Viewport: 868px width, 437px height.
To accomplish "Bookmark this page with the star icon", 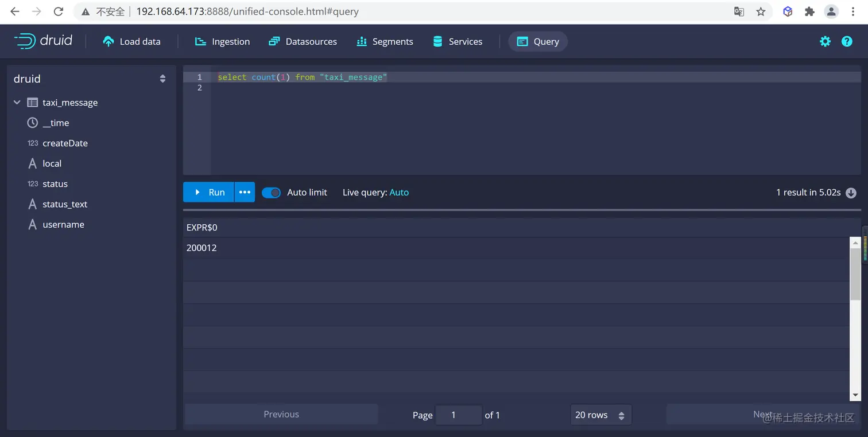I will (x=761, y=11).
